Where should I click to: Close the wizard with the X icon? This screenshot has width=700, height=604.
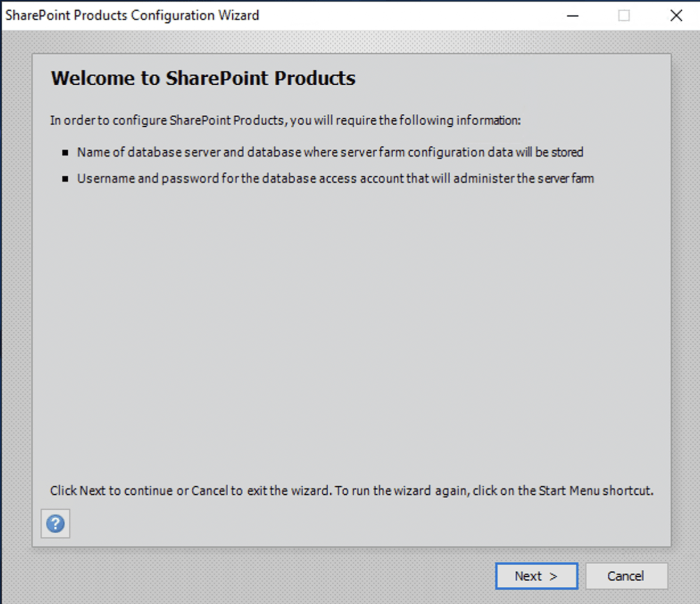[x=676, y=15]
